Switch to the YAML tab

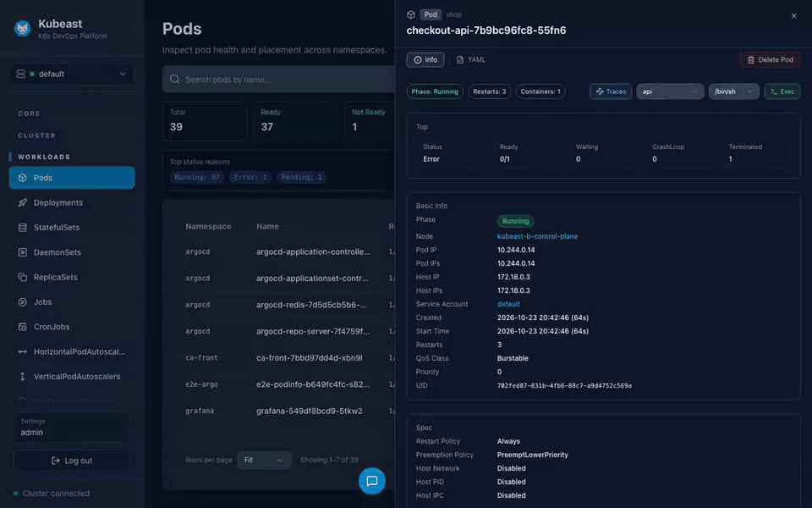[x=471, y=59]
